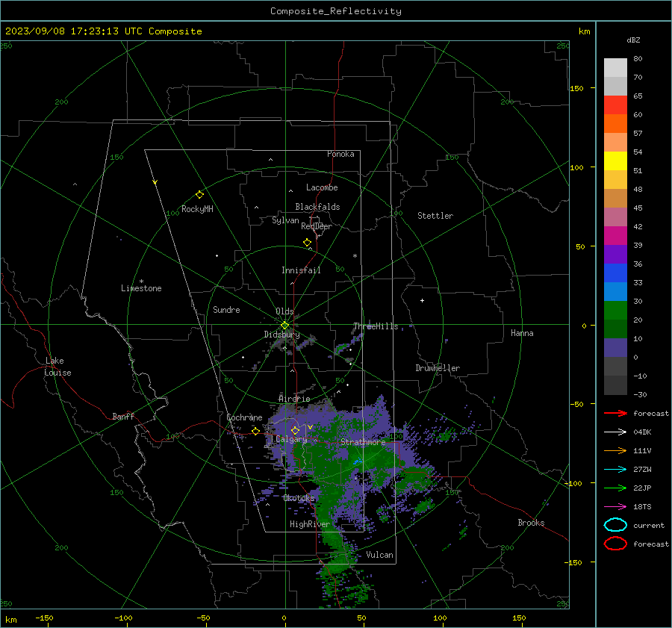Click the Composite_Reflectivity title text
Screen dimensions: 672x628
click(336, 11)
